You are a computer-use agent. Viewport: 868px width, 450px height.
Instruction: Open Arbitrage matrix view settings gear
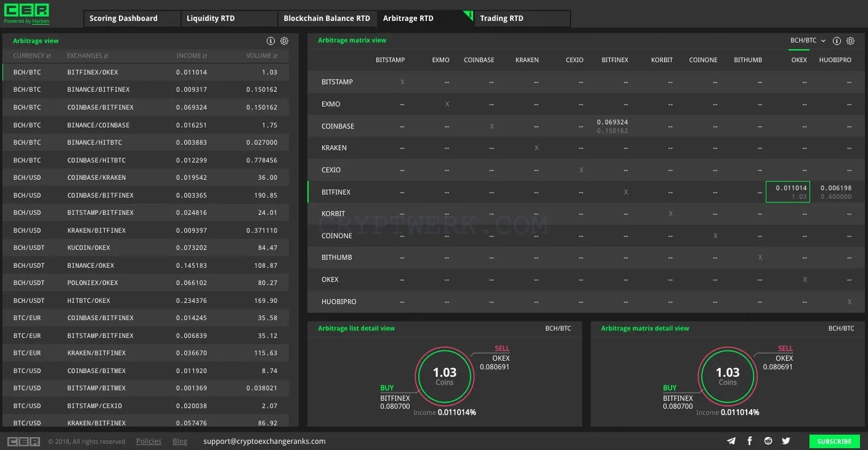pos(850,41)
